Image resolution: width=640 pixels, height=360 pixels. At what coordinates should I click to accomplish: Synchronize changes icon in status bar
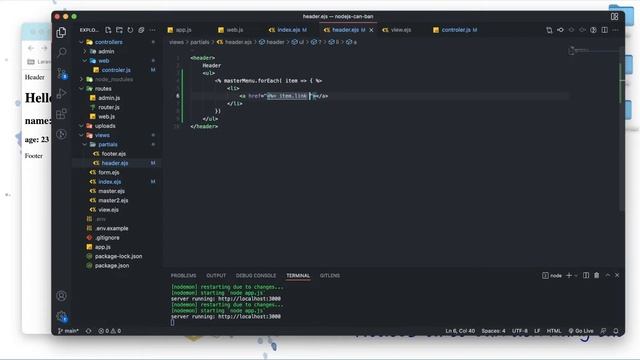89,331
